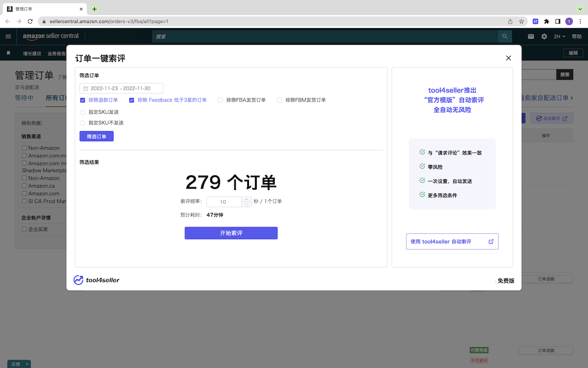The width and height of the screenshot is (588, 368).
Task: Open the Seller Central hamburger navigation menu
Action: pyautogui.click(x=8, y=36)
